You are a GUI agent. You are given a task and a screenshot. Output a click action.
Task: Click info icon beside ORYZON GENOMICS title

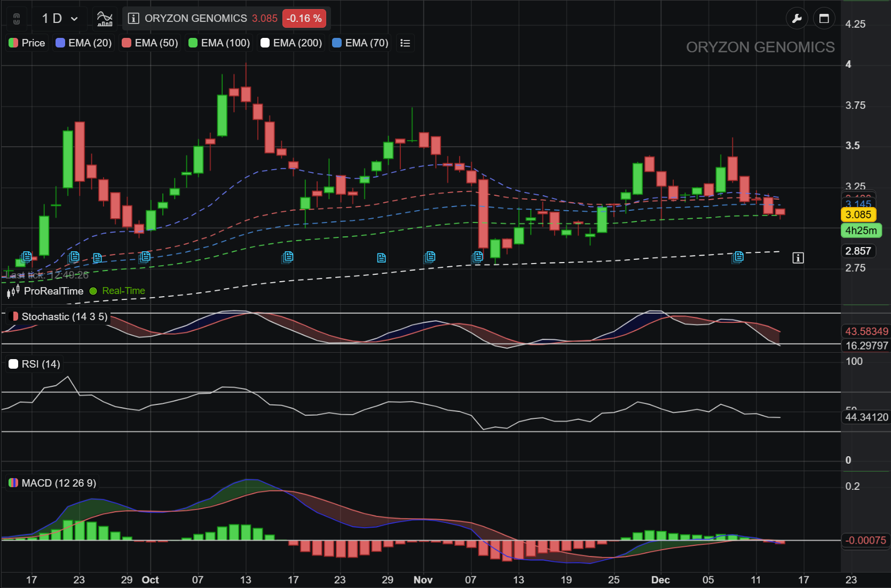point(133,19)
